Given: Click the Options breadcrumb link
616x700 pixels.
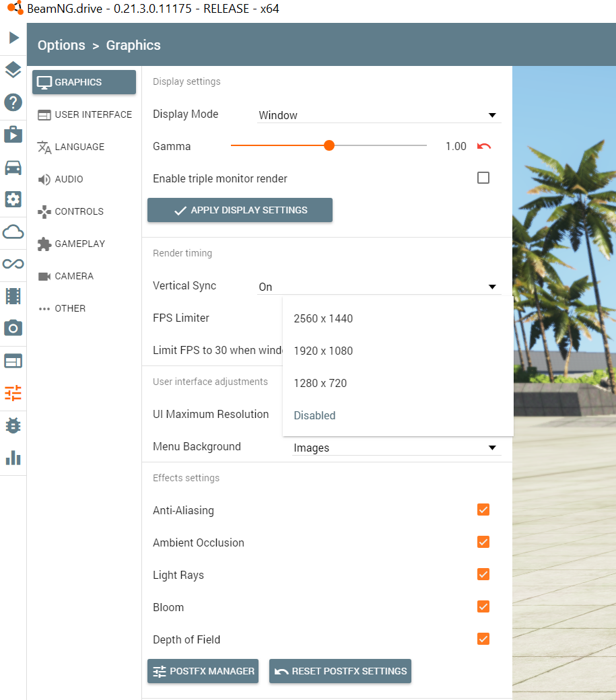Looking at the screenshot, I should (61, 45).
